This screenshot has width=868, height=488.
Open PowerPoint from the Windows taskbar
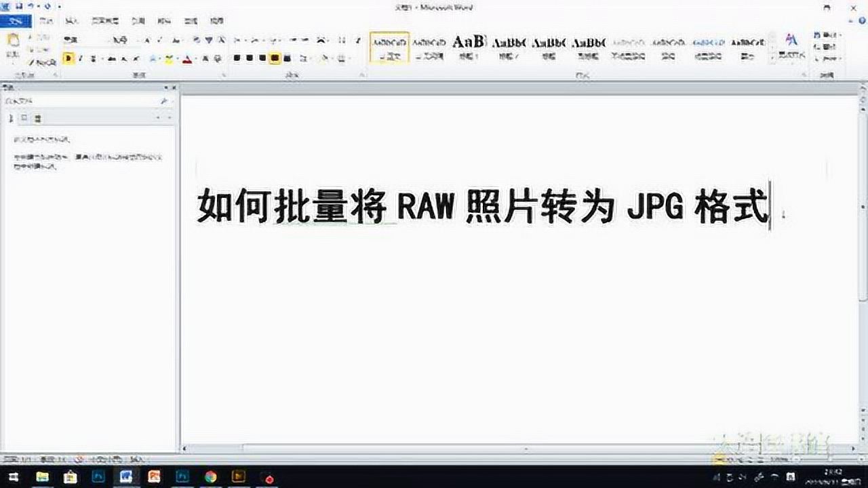[x=154, y=476]
